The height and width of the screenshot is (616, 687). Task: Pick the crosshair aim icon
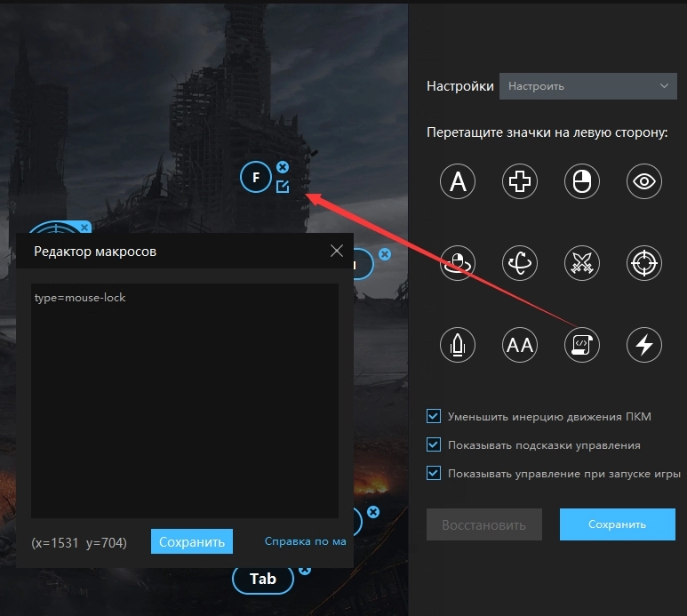(x=644, y=263)
